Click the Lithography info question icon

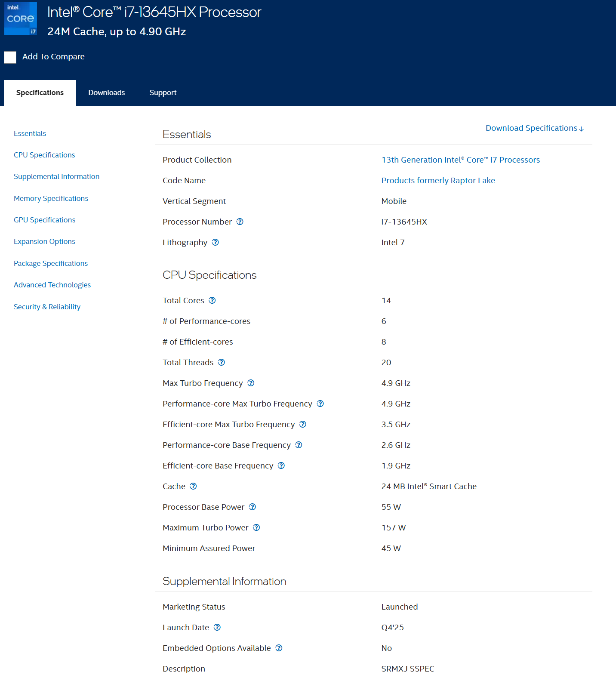point(216,242)
